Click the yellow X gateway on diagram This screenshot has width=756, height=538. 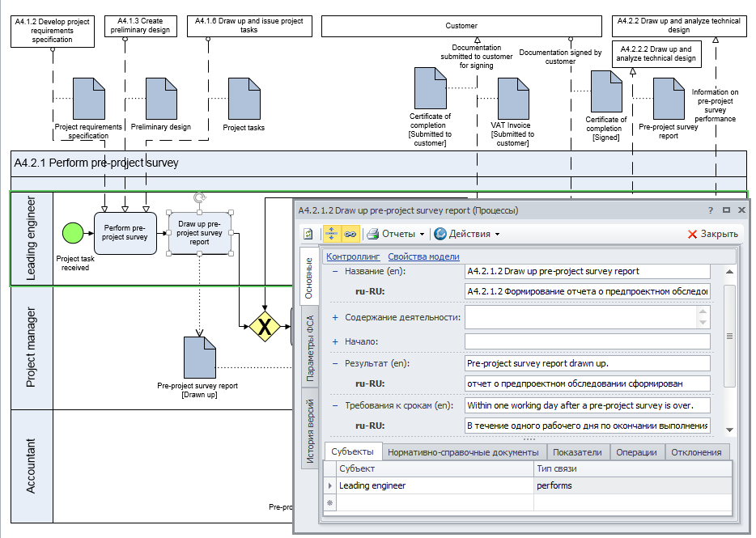(263, 326)
